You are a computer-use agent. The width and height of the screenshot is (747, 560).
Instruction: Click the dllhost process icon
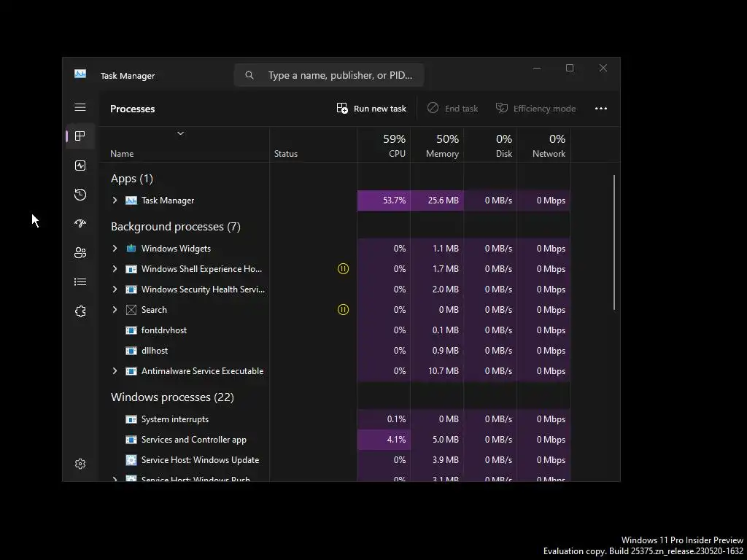pyautogui.click(x=131, y=351)
